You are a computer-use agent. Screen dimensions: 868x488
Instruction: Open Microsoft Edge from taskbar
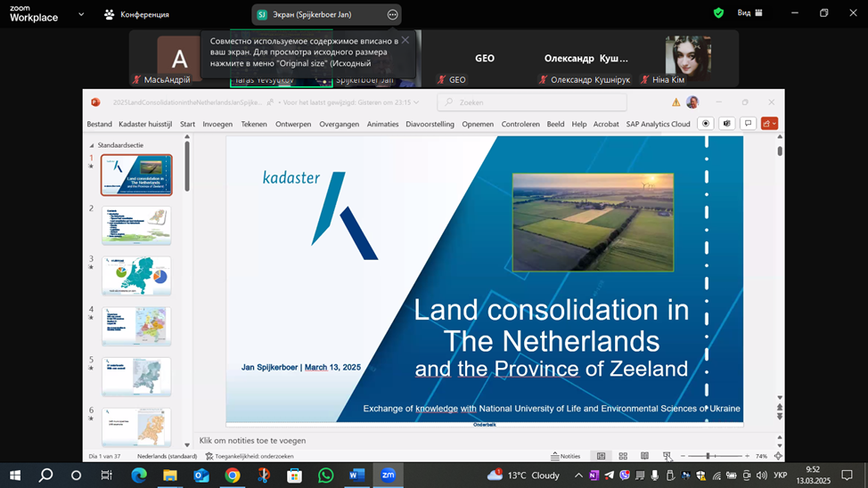point(139,476)
